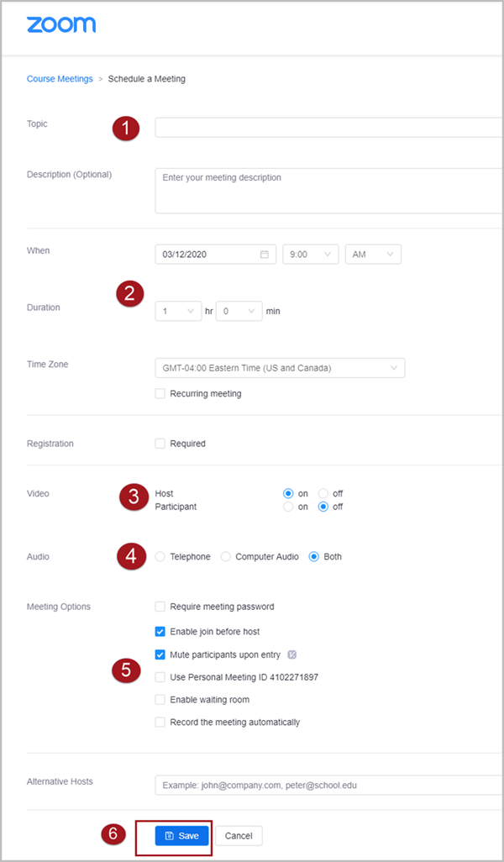Select Telephone audio option
504x862 pixels.
[x=160, y=557]
